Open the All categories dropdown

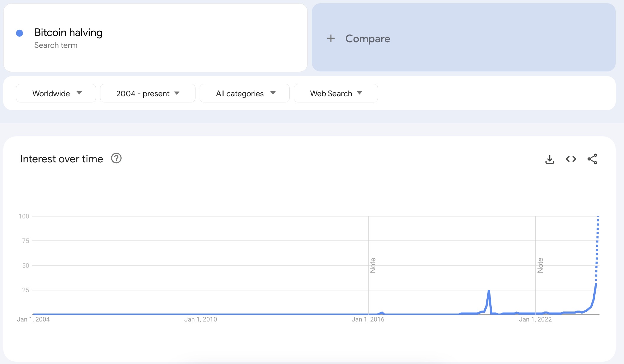pos(245,93)
